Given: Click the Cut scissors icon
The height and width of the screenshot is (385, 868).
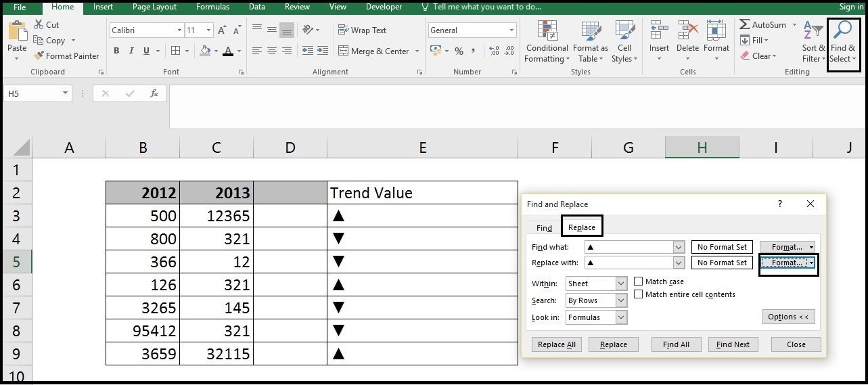Looking at the screenshot, I should 38,24.
